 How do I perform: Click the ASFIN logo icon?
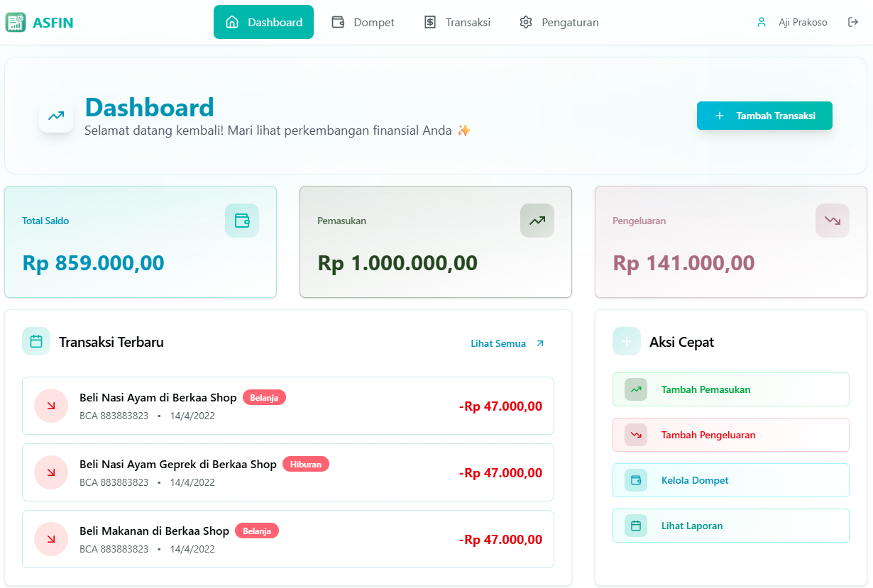tap(15, 23)
